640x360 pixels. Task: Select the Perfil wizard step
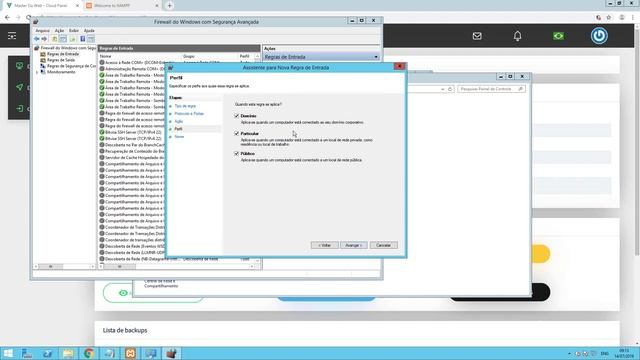[x=178, y=129]
